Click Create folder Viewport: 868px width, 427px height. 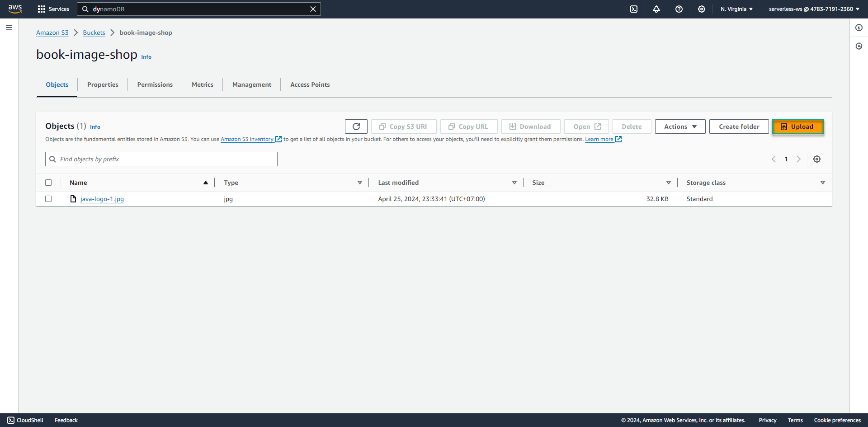739,127
